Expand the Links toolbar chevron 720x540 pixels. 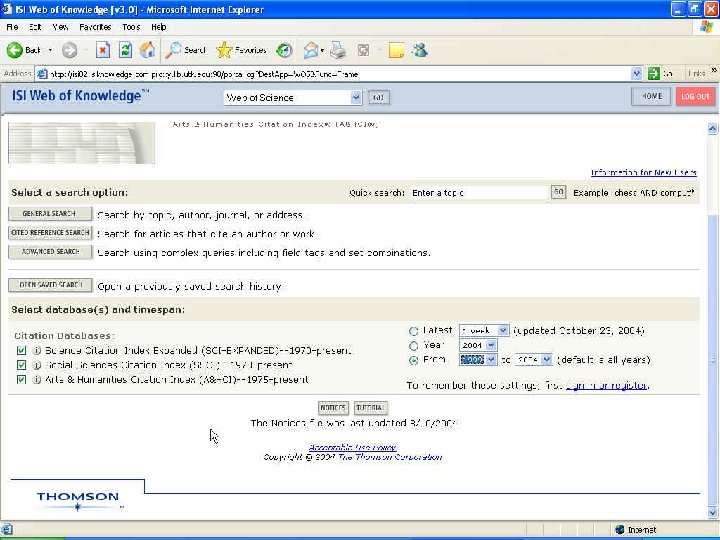pos(714,70)
